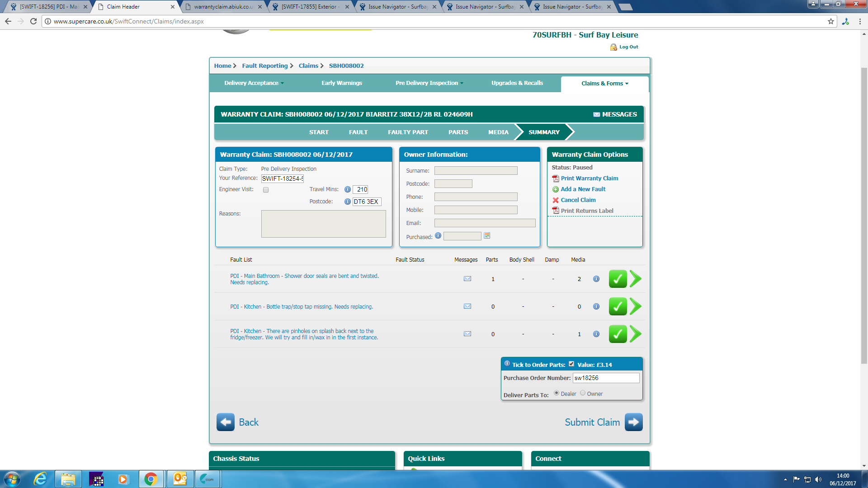Click the Messages envelope icon in claim header
Screen dimensions: 868x488
click(596, 115)
